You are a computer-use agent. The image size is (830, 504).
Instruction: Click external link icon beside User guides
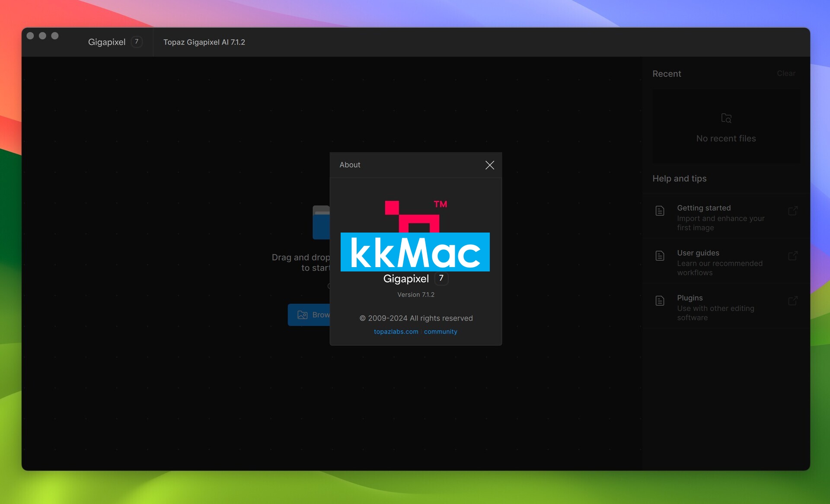pos(793,256)
